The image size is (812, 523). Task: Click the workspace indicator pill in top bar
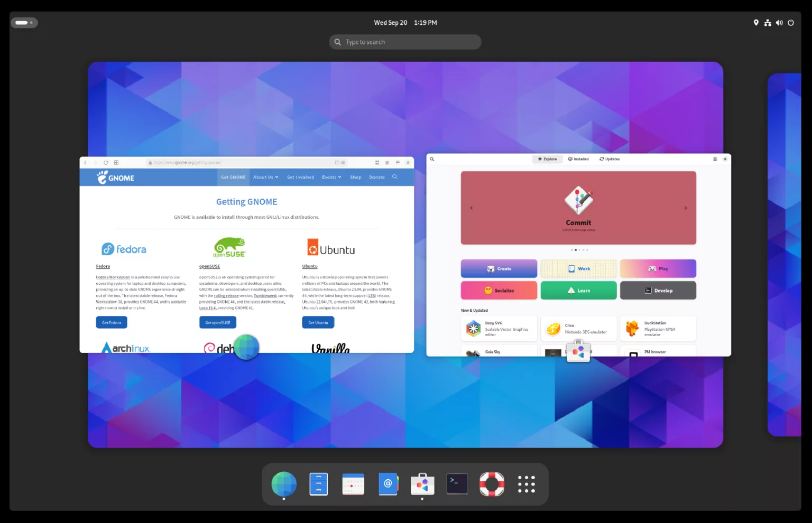[24, 23]
